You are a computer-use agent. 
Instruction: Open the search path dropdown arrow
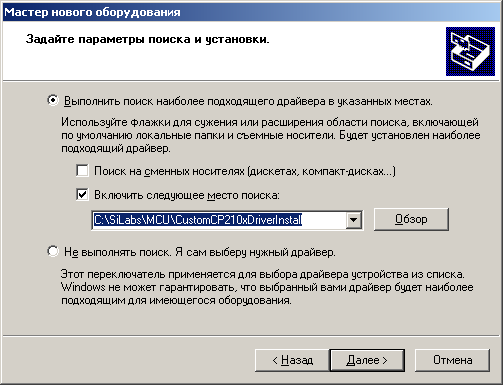click(x=353, y=220)
